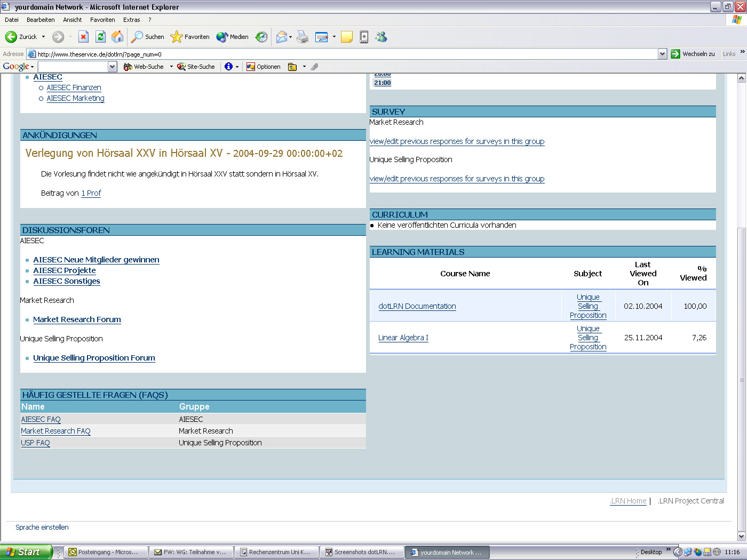Launch Messenger from the toolbar
The image size is (747, 560).
click(x=381, y=37)
